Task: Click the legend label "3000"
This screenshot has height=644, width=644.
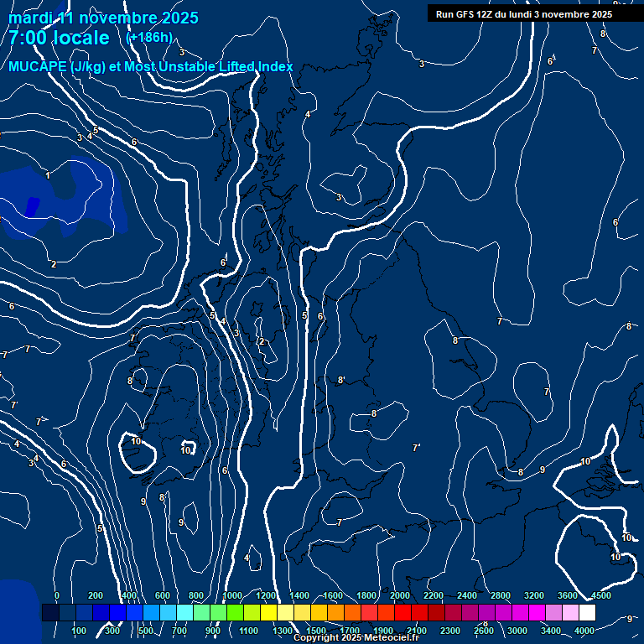Action: click(x=517, y=631)
